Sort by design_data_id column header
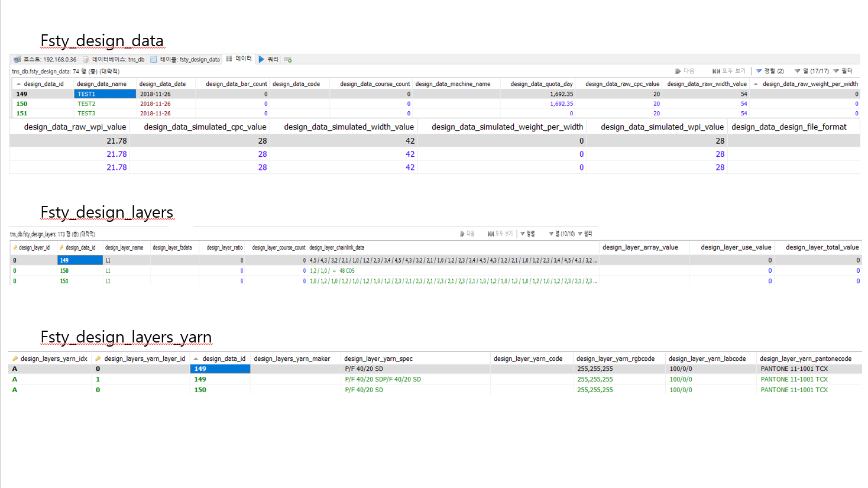Viewport: 868px width, 488px height. pos(43,84)
